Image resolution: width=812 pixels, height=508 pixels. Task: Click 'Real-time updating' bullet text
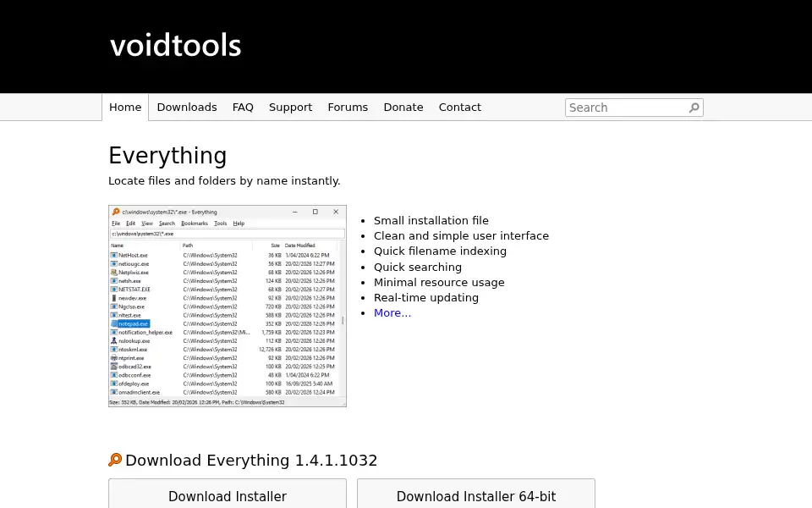[426, 297]
